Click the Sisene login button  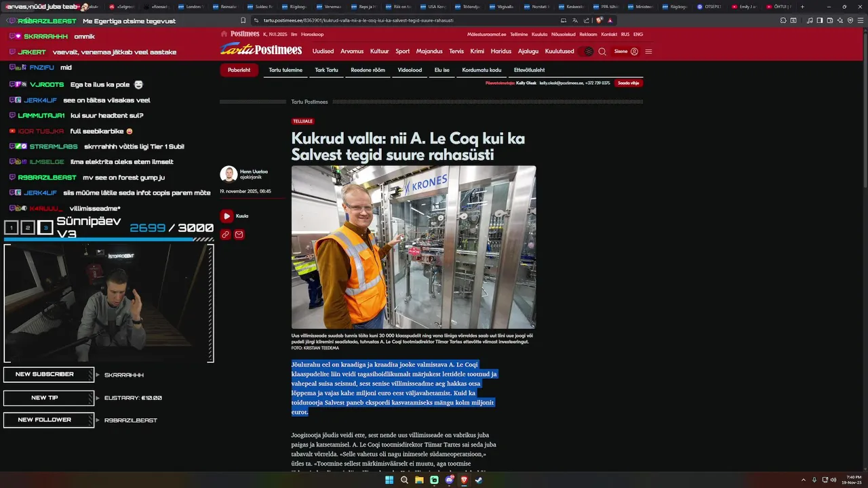pyautogui.click(x=626, y=52)
